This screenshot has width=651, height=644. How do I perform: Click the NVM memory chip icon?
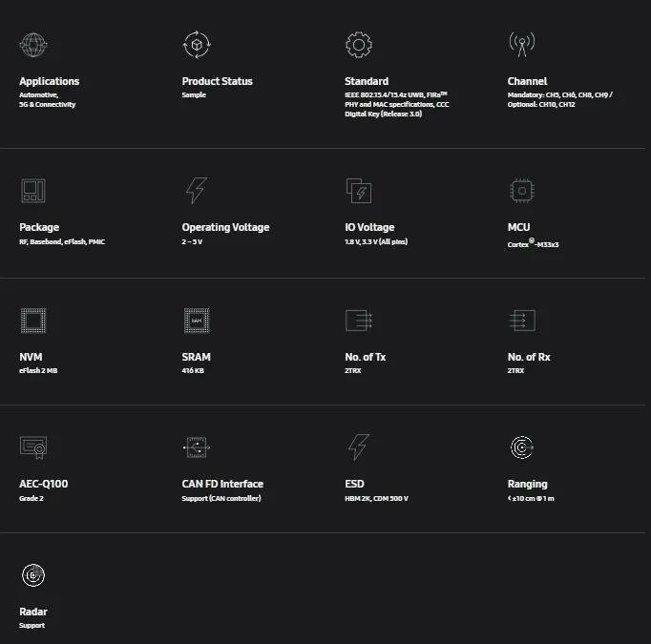(33, 321)
